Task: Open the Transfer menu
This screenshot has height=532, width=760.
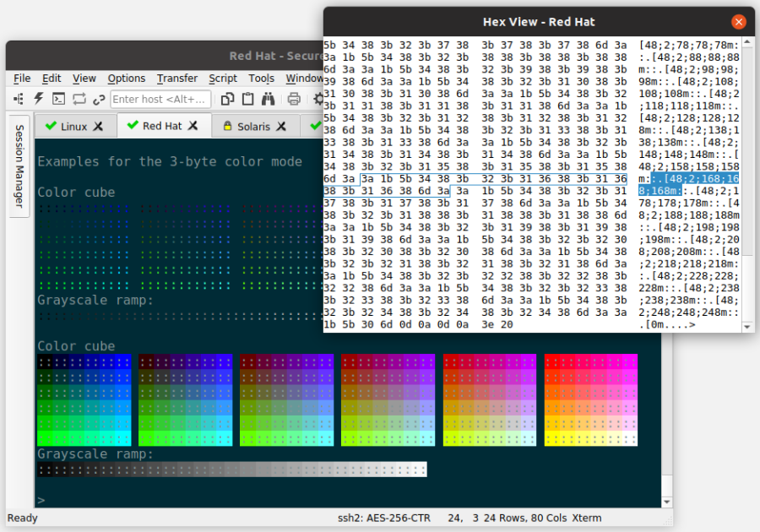Action: pyautogui.click(x=176, y=79)
